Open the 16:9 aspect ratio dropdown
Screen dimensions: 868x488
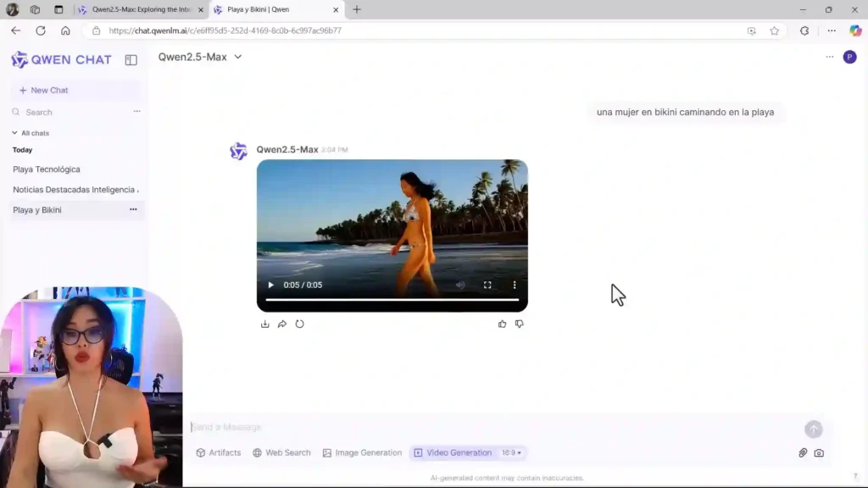pos(513,452)
